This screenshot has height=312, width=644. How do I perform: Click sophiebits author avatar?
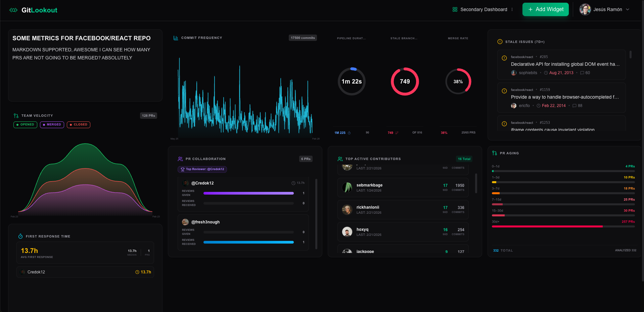(x=514, y=73)
